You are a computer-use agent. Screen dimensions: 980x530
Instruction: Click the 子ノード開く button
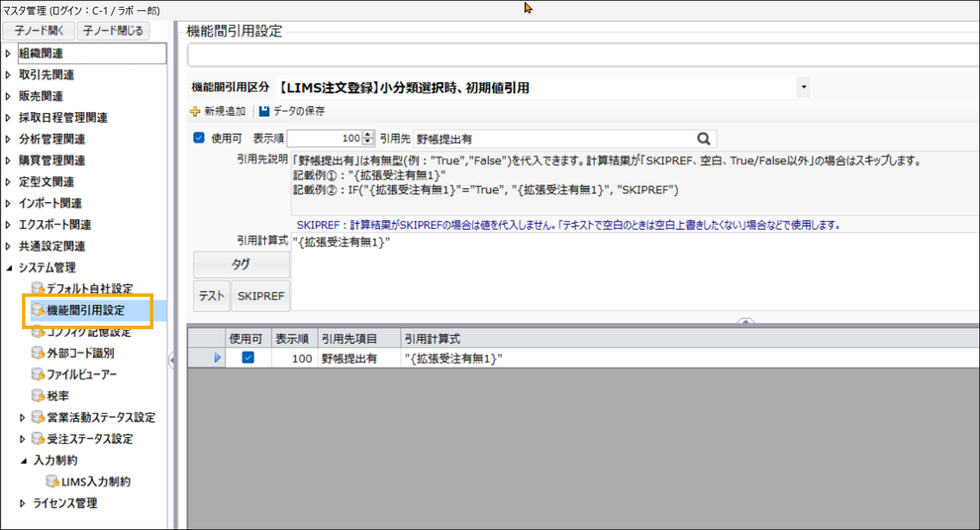39,31
